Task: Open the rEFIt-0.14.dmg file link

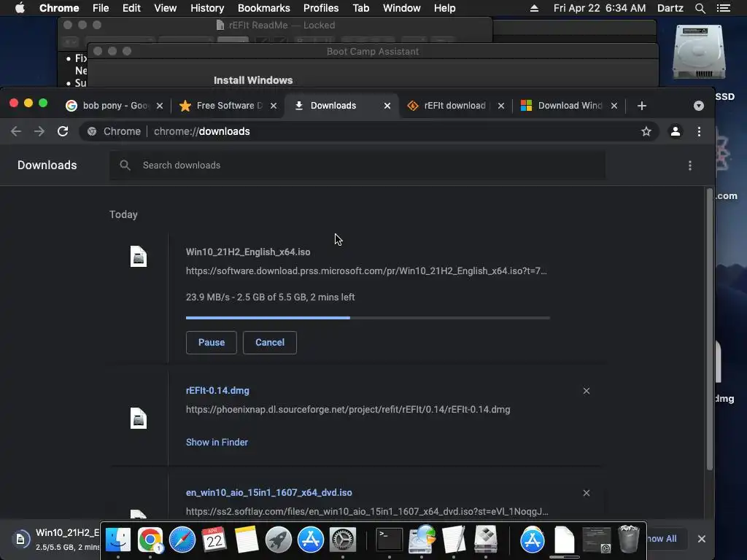Action: [x=217, y=391]
